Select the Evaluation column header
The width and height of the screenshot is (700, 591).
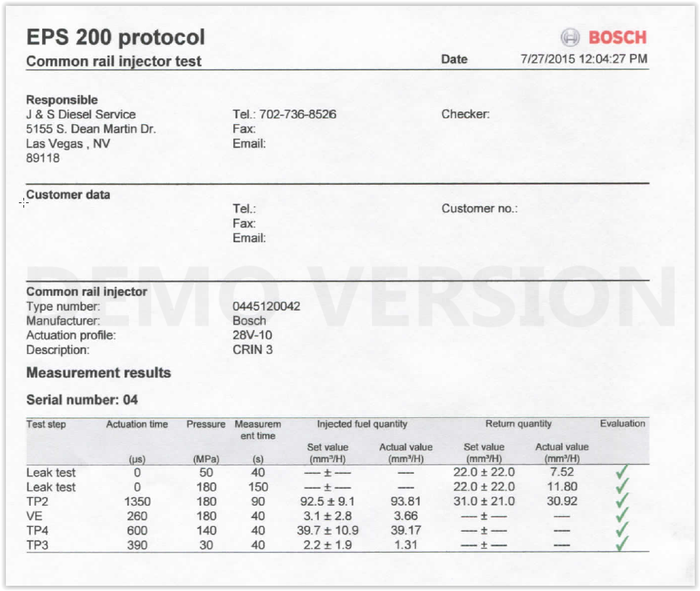tap(623, 424)
